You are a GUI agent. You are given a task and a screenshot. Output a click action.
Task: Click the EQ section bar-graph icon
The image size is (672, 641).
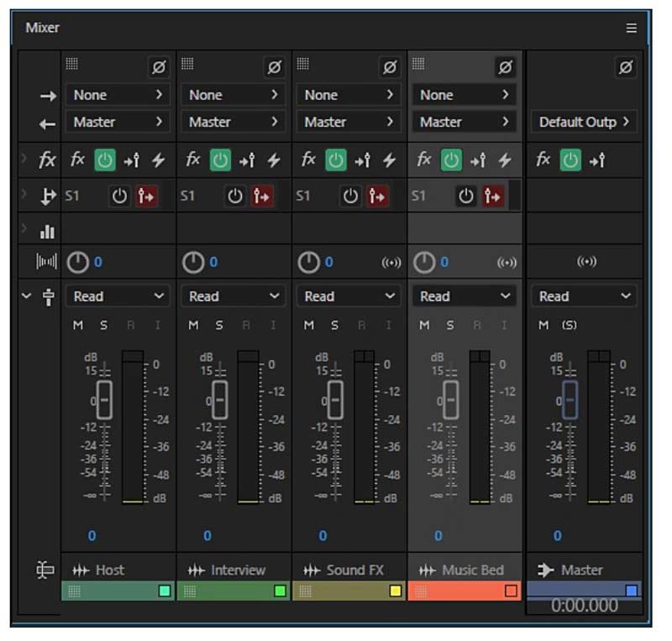click(47, 232)
